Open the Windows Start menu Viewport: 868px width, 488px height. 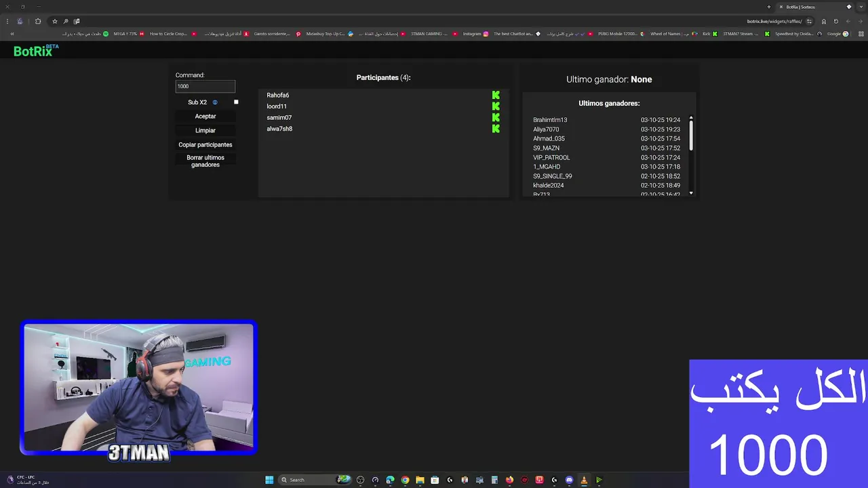tap(269, 480)
